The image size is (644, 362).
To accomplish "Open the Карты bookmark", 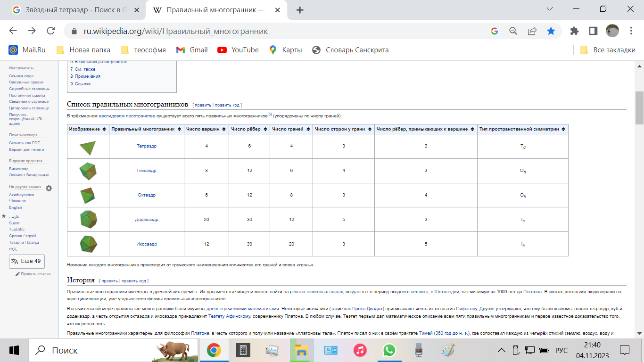I will click(285, 50).
